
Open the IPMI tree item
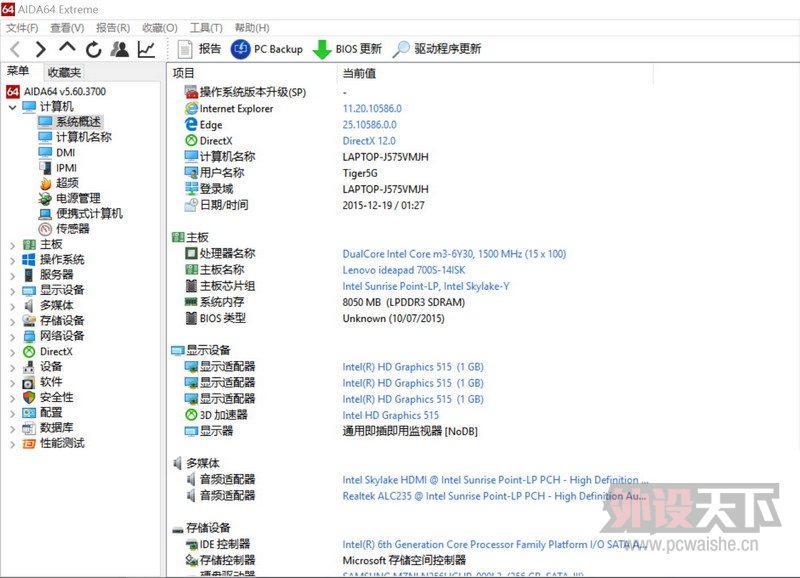58,167
